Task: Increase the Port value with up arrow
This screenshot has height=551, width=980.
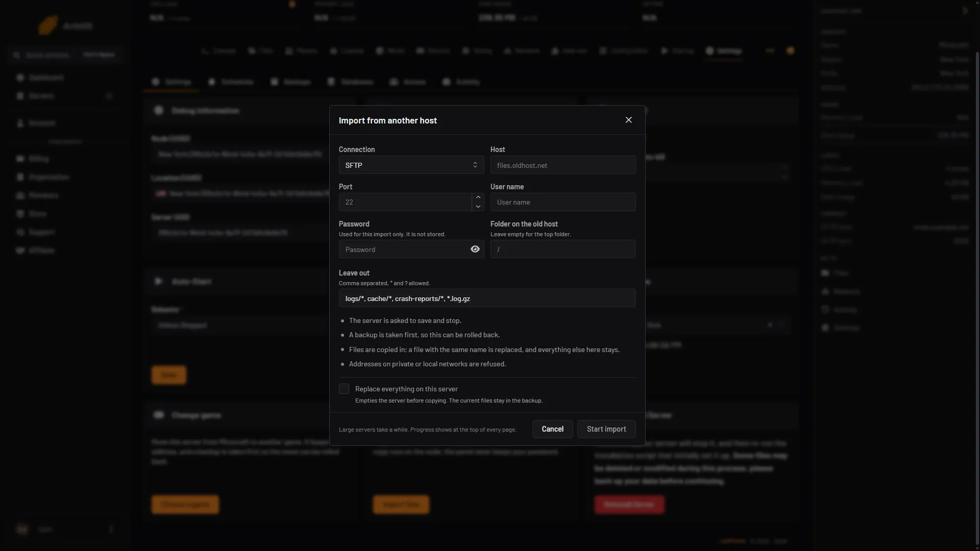Action: 478,197
